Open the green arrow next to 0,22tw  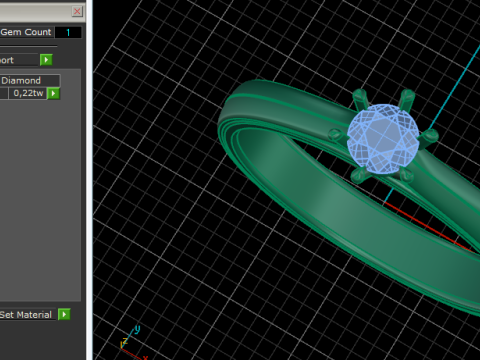tap(53, 93)
